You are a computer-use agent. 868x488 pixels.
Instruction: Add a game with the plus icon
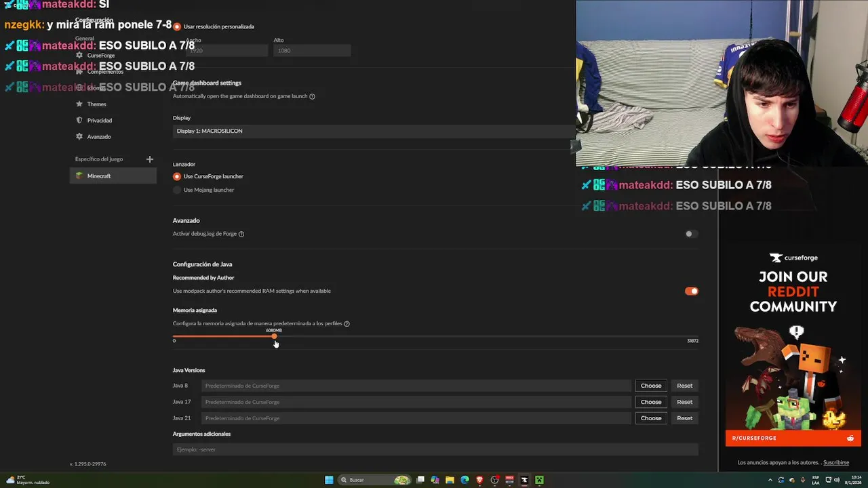150,159
